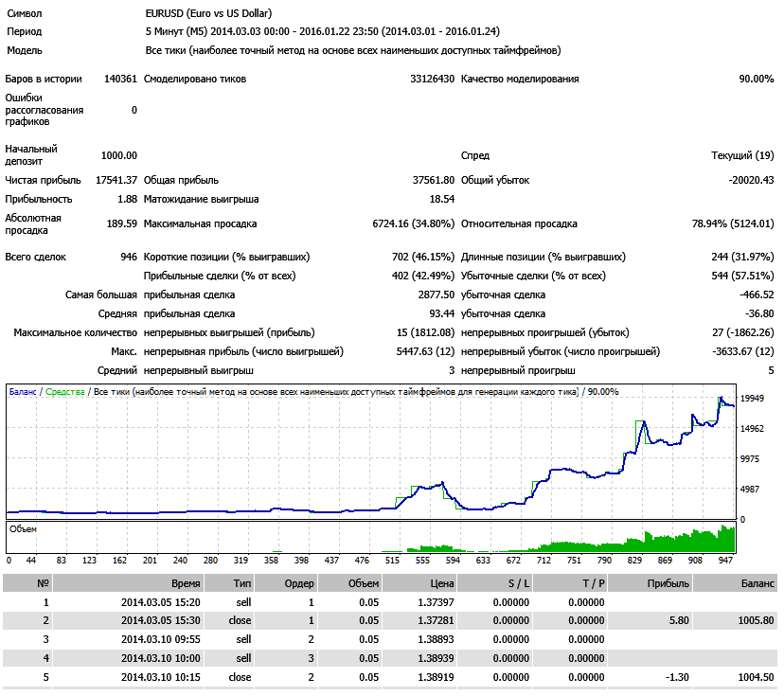The width and height of the screenshot is (784, 696).
Task: Click net profit value 17541.37
Action: coord(116,180)
